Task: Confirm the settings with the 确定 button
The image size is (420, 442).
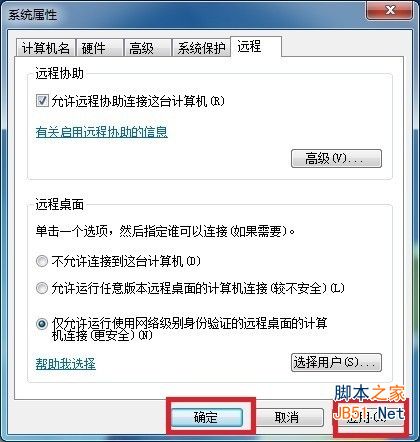Action: click(x=207, y=417)
